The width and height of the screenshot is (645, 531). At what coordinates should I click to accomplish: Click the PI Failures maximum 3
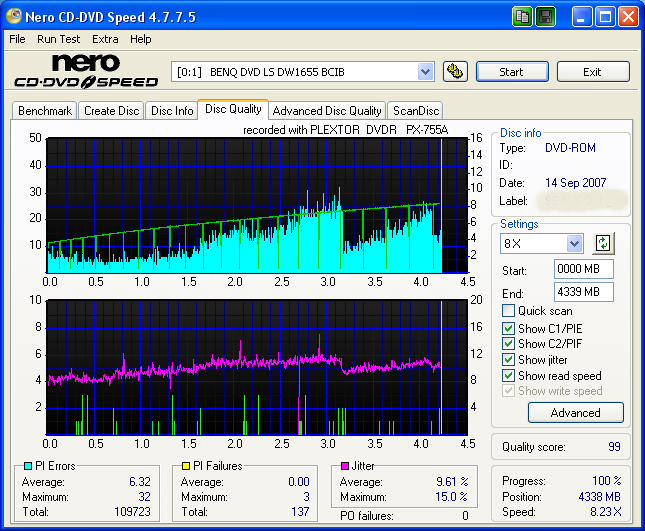(306, 497)
